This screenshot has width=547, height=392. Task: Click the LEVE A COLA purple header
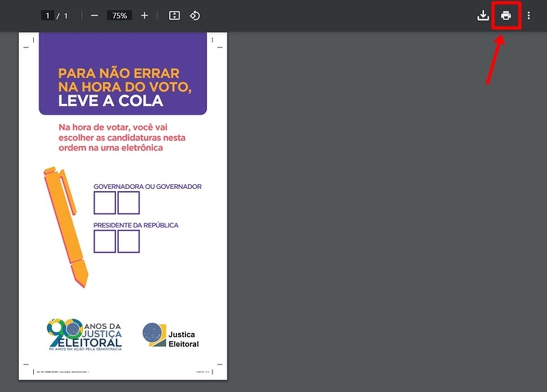click(x=122, y=75)
